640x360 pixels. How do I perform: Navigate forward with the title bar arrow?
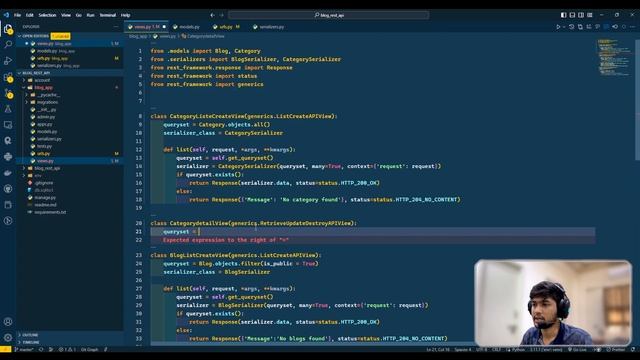[x=222, y=15]
